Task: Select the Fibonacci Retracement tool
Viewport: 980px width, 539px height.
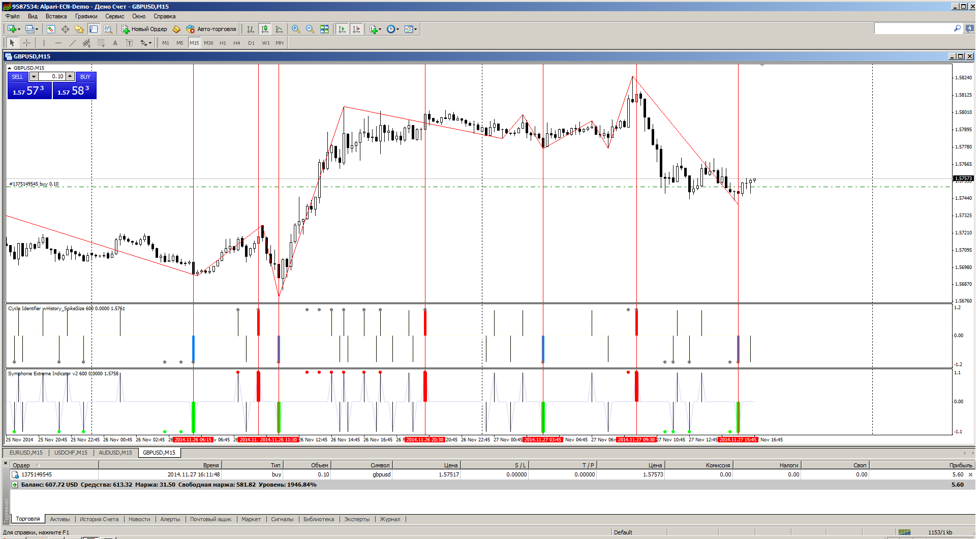Action: (x=101, y=43)
